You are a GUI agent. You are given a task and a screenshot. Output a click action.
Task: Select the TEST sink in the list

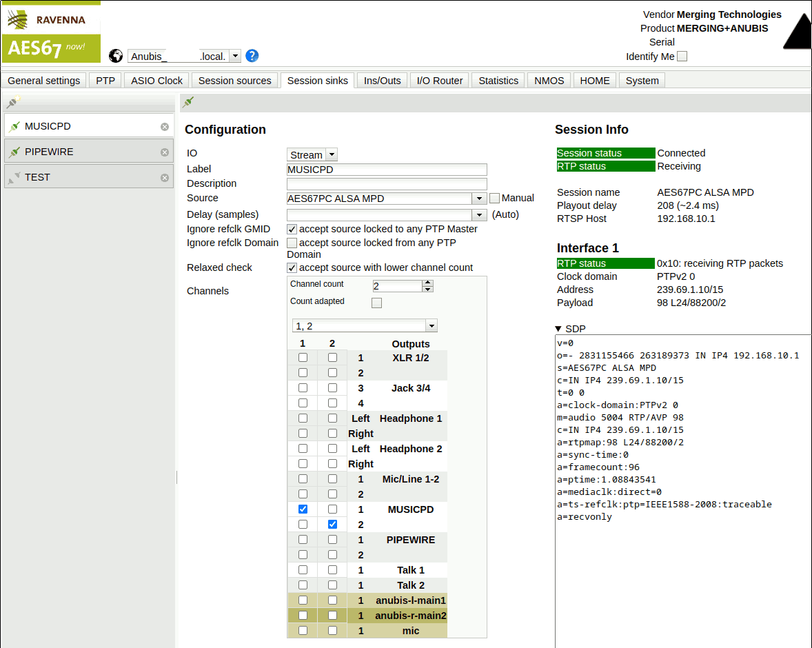pos(88,177)
